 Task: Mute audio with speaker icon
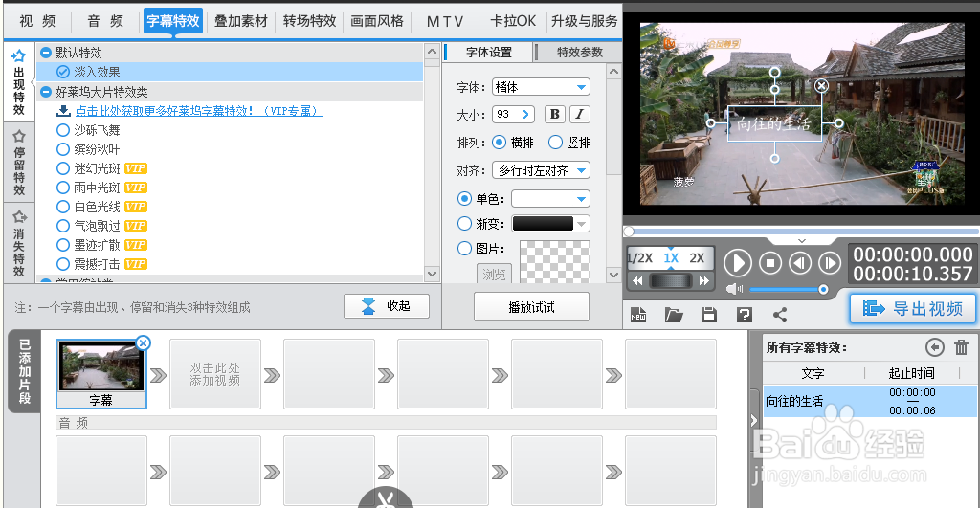(734, 289)
